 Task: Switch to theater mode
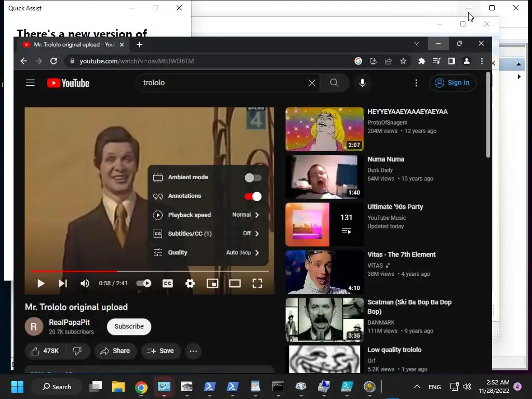click(x=235, y=283)
